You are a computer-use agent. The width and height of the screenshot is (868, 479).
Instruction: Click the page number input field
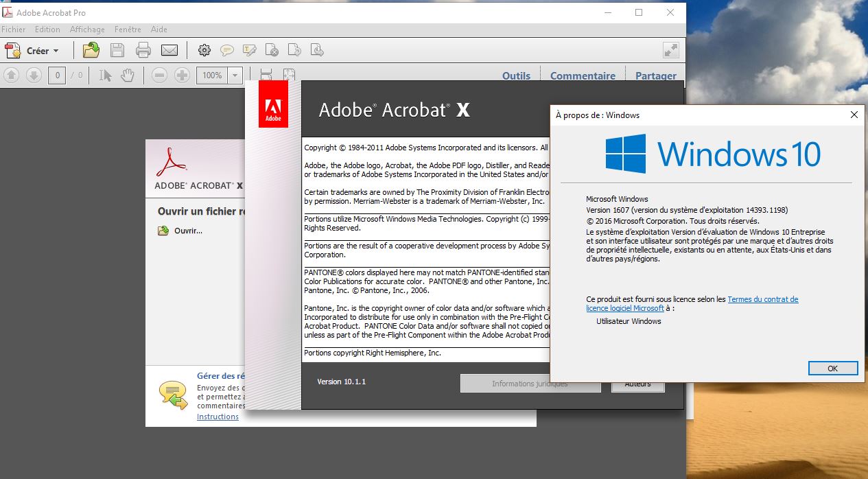[x=57, y=75]
